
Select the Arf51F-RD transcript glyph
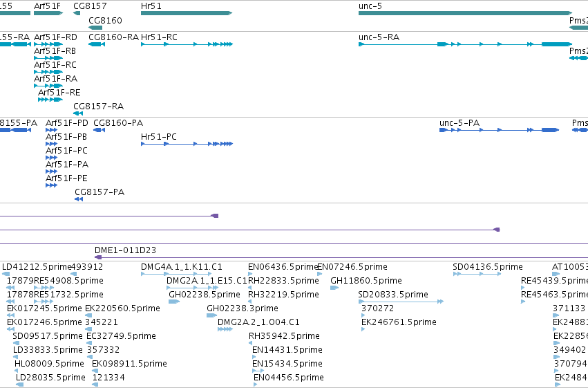click(x=48, y=44)
